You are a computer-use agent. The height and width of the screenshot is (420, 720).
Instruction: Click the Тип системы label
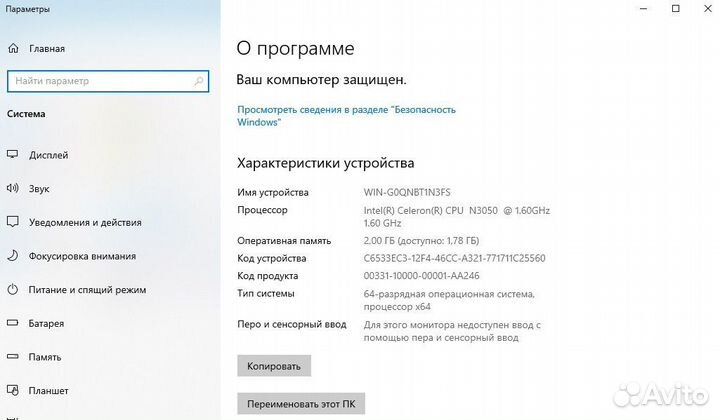pyautogui.click(x=265, y=293)
